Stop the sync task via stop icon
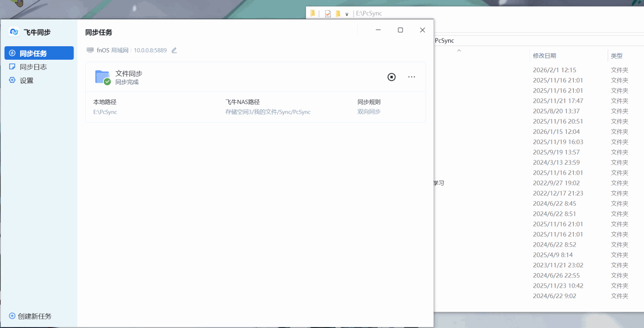 tap(391, 77)
